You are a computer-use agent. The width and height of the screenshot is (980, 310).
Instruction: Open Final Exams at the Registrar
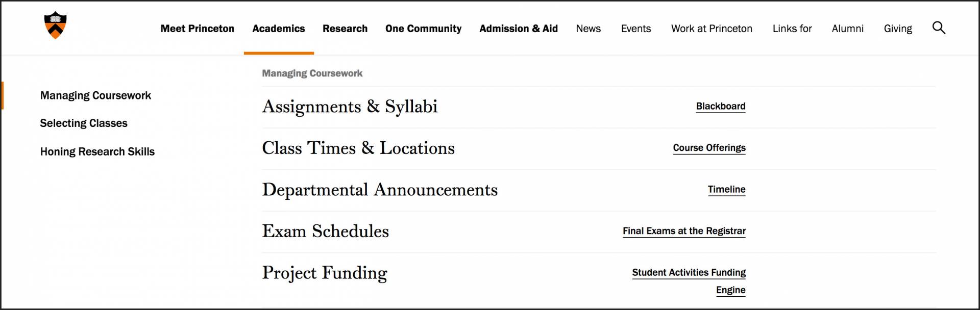coord(684,230)
